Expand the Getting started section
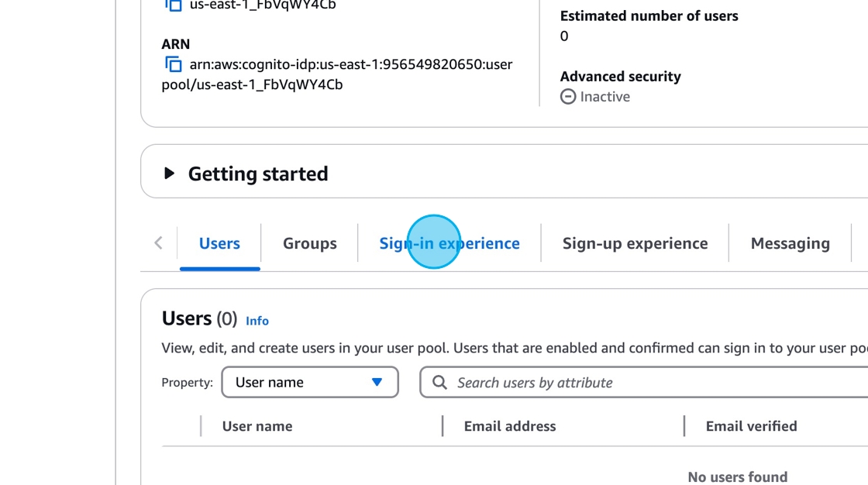The height and width of the screenshot is (485, 868). (x=170, y=174)
